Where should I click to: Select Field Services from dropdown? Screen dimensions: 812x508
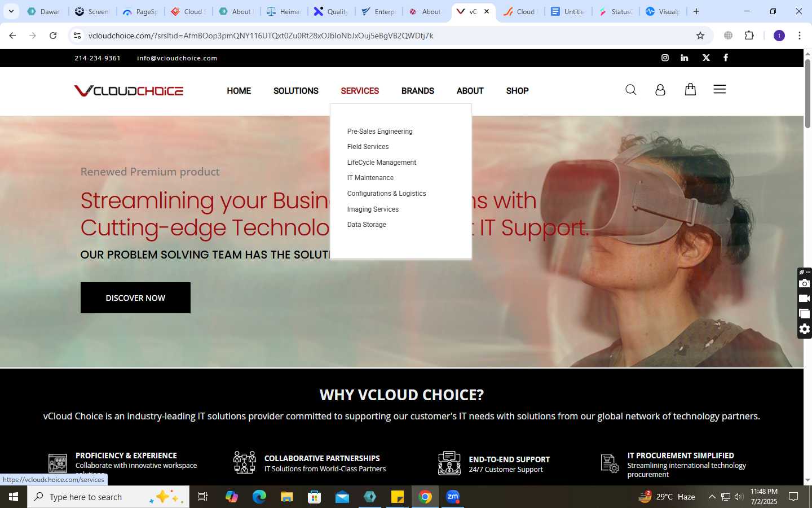(368, 147)
